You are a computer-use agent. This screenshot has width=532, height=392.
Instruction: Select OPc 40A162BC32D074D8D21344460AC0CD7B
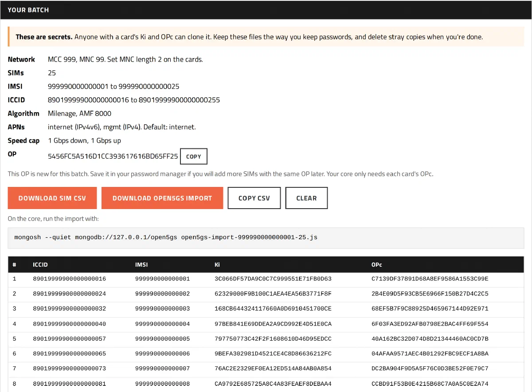pyautogui.click(x=430, y=339)
